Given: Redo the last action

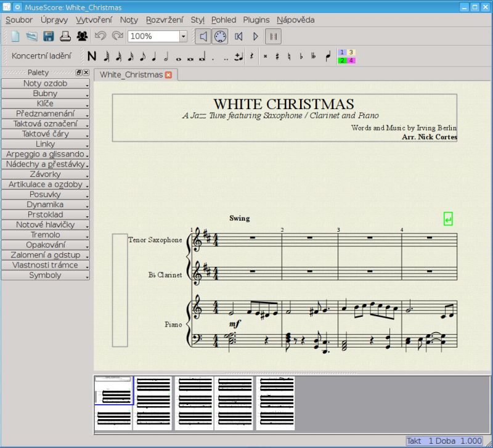Looking at the screenshot, I should click(117, 36).
